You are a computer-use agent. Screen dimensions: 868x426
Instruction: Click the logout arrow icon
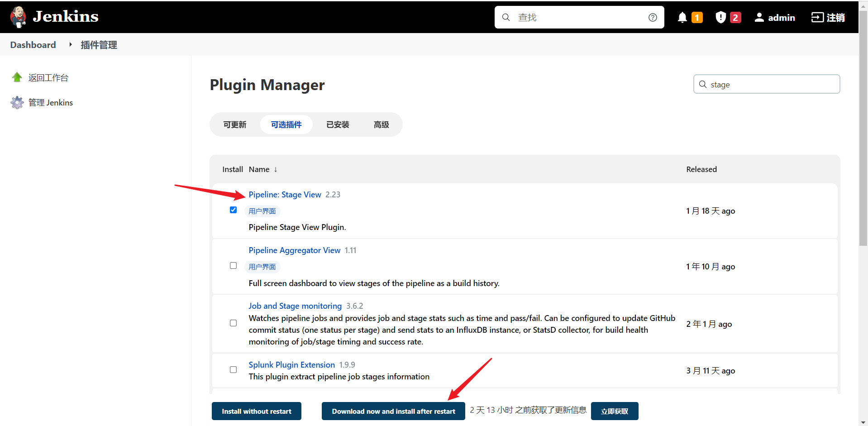point(817,17)
